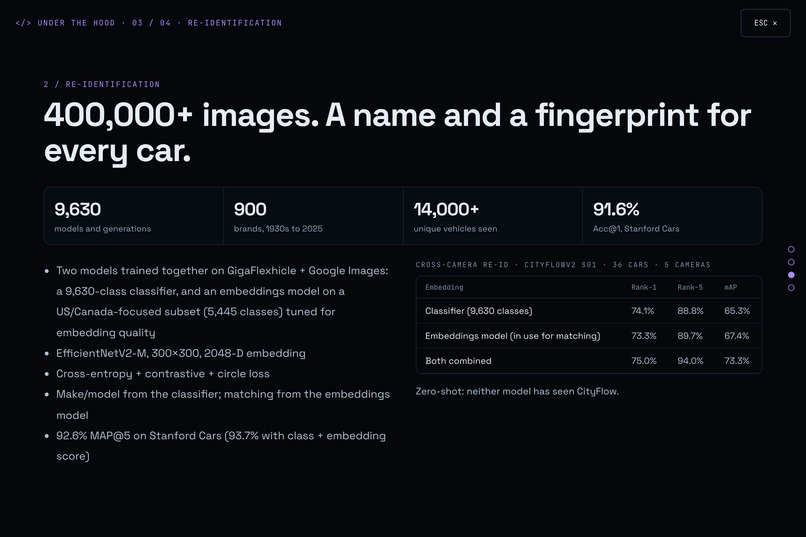Jump to the fourth slide dot
Screen dimensions: 806x537
tap(791, 288)
